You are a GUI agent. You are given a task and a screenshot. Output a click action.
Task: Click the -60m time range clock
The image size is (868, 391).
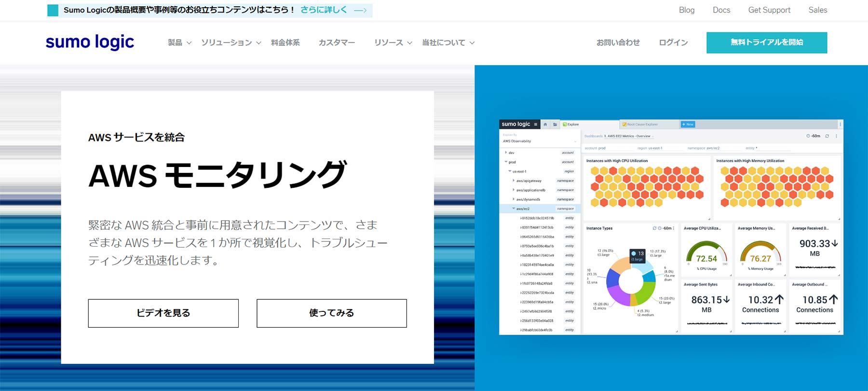tap(813, 136)
